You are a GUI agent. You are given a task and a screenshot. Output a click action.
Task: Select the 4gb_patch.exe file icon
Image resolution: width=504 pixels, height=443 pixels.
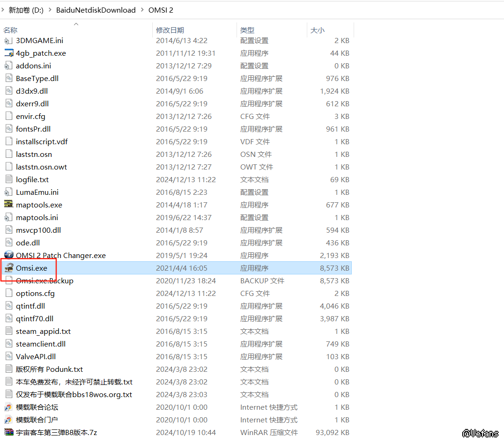(8, 53)
